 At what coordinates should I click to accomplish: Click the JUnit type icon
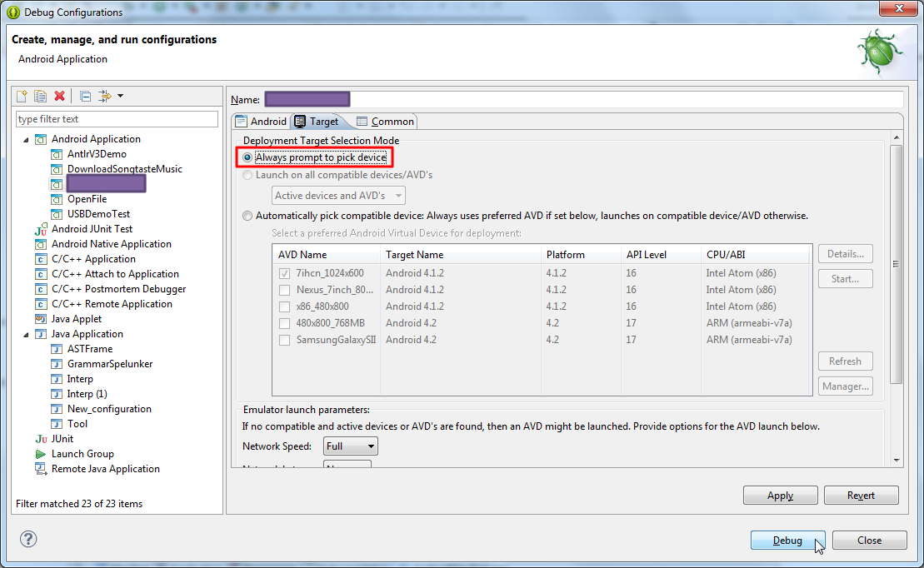coord(41,439)
